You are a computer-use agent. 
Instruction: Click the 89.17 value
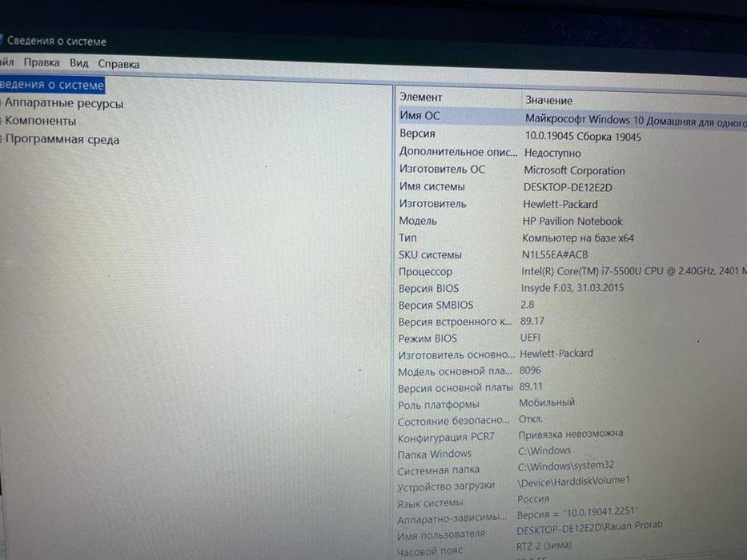point(532,321)
